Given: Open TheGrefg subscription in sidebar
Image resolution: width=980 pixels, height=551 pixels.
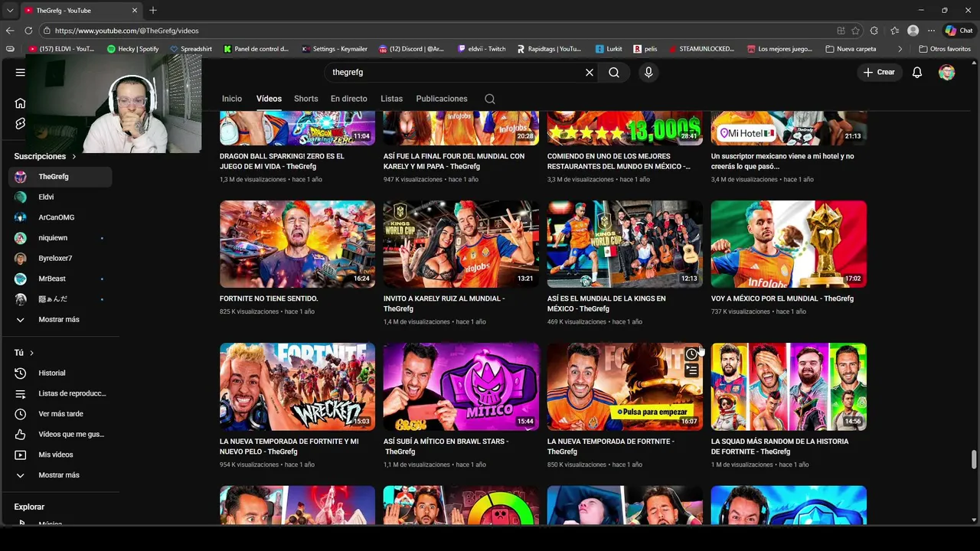Looking at the screenshot, I should coord(60,177).
